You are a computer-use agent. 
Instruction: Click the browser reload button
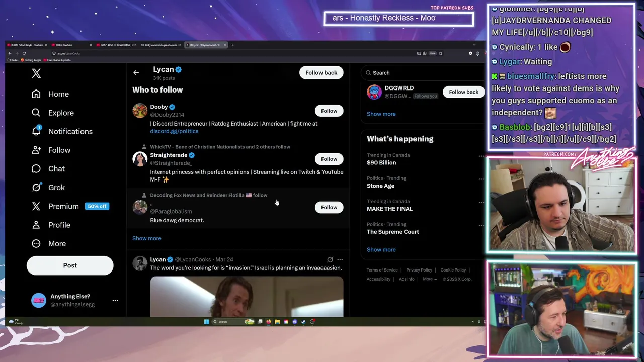[24, 53]
